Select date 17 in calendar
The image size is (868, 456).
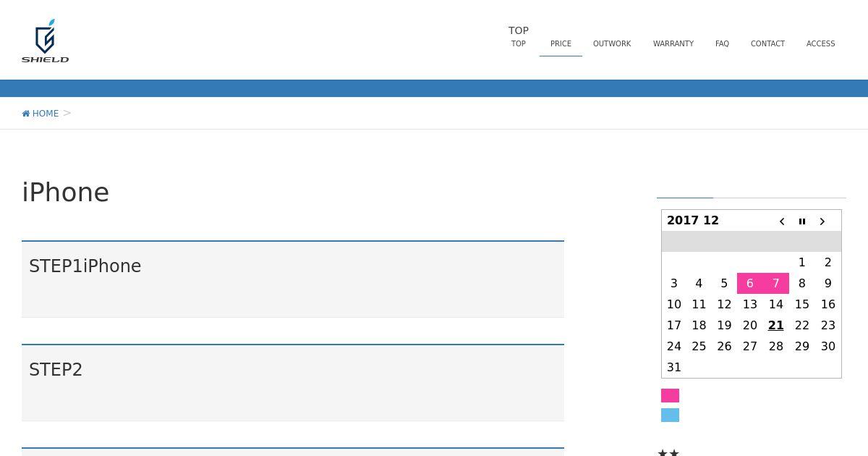point(674,325)
